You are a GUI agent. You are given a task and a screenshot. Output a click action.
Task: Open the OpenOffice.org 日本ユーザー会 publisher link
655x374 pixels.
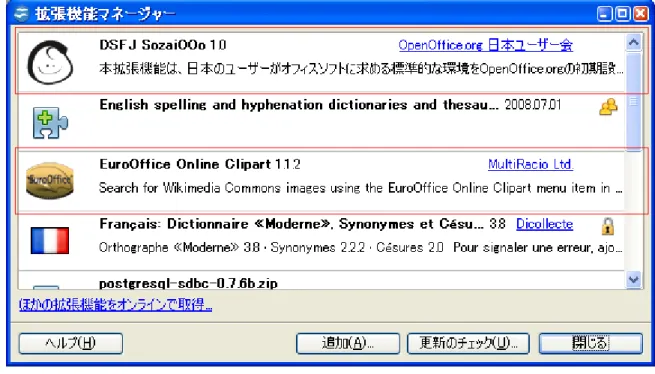click(485, 45)
